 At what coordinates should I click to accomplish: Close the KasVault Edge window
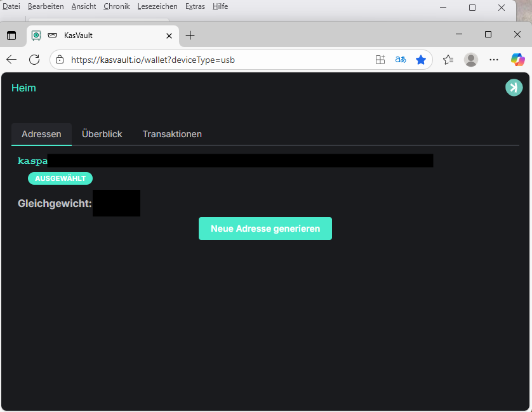coord(517,34)
